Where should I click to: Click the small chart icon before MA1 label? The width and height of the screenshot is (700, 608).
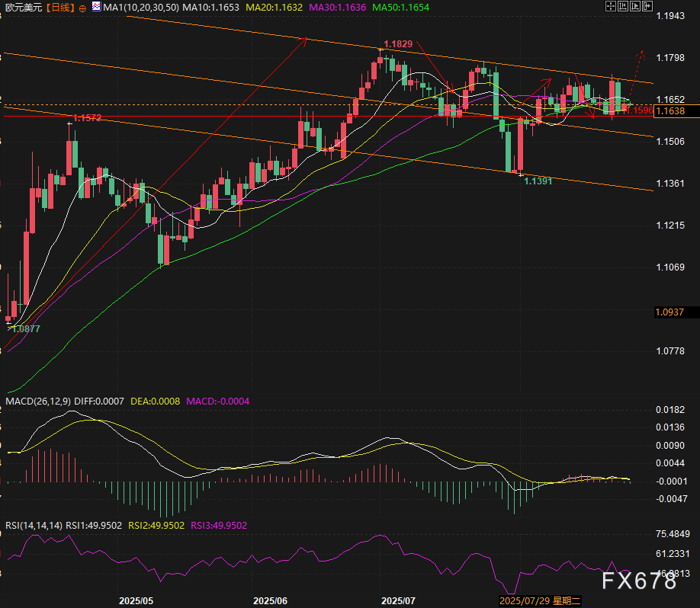95,7
